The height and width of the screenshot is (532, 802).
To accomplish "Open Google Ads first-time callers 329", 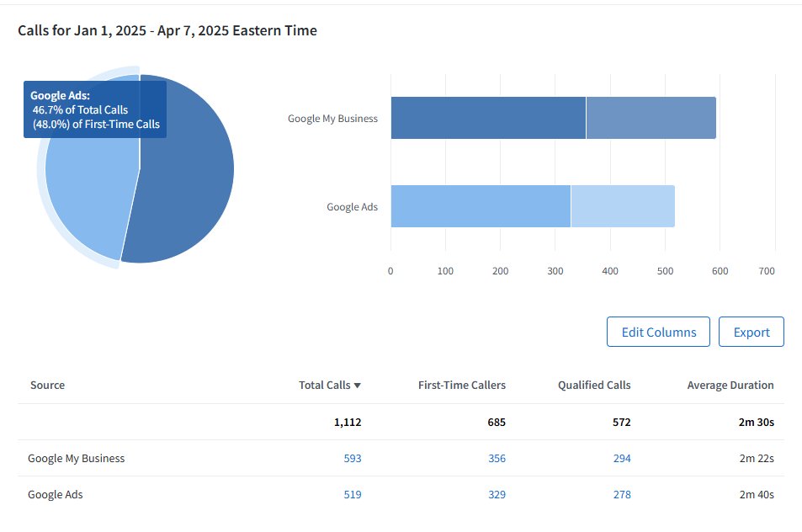I will 497,495.
